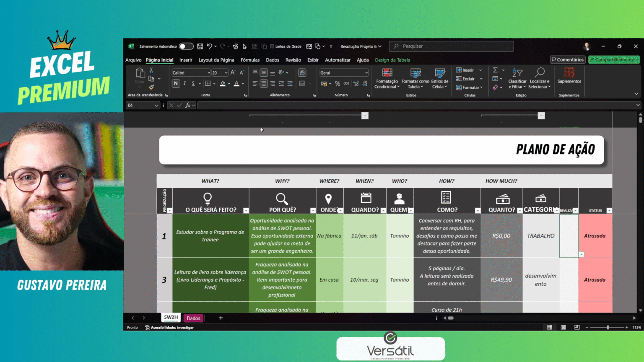Toggle bold formatting with the N icon
This screenshot has height=362, width=644.
coord(176,83)
